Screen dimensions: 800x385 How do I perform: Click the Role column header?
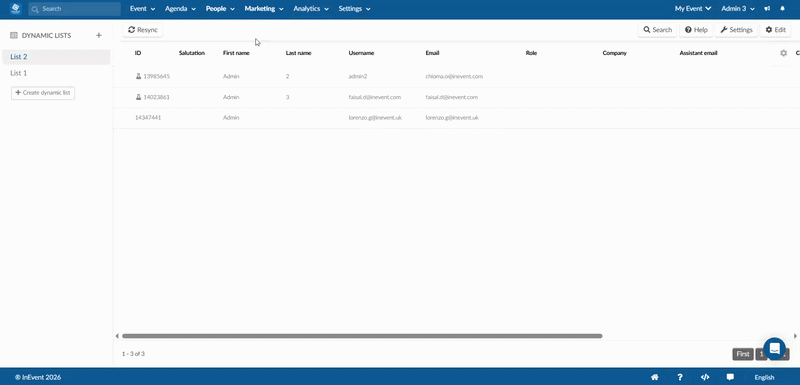pos(531,53)
